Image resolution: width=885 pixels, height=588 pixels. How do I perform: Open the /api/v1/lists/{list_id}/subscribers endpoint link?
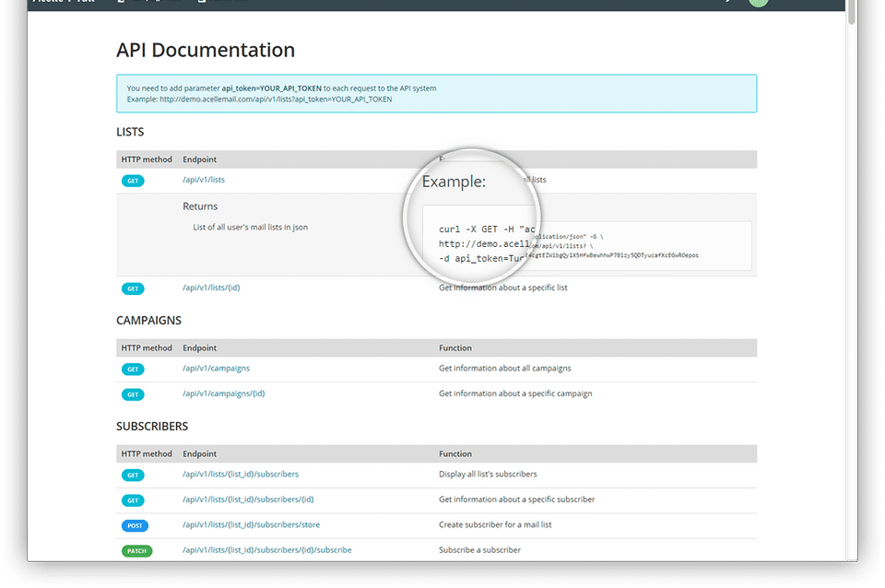point(241,474)
